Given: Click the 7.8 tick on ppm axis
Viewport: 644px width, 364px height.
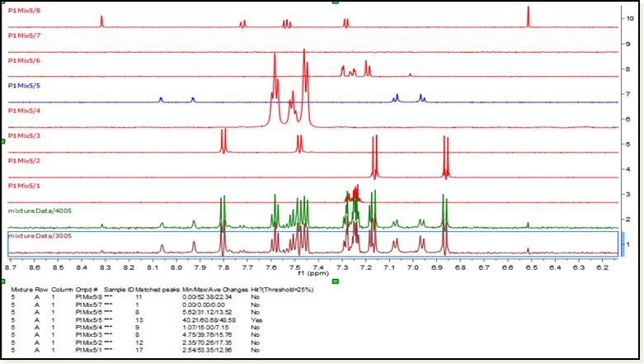Looking at the screenshot, I should [x=223, y=267].
